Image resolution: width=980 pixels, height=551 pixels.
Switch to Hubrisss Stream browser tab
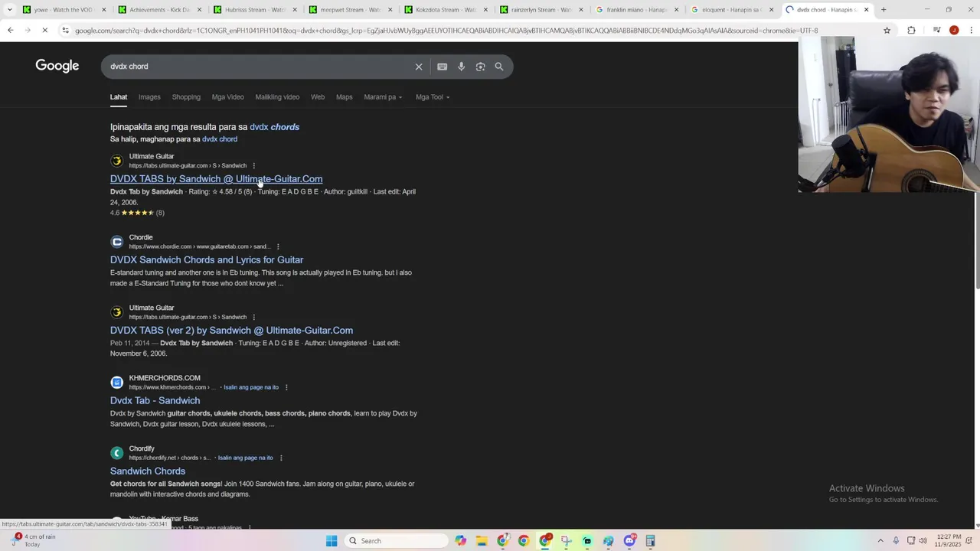click(x=255, y=10)
